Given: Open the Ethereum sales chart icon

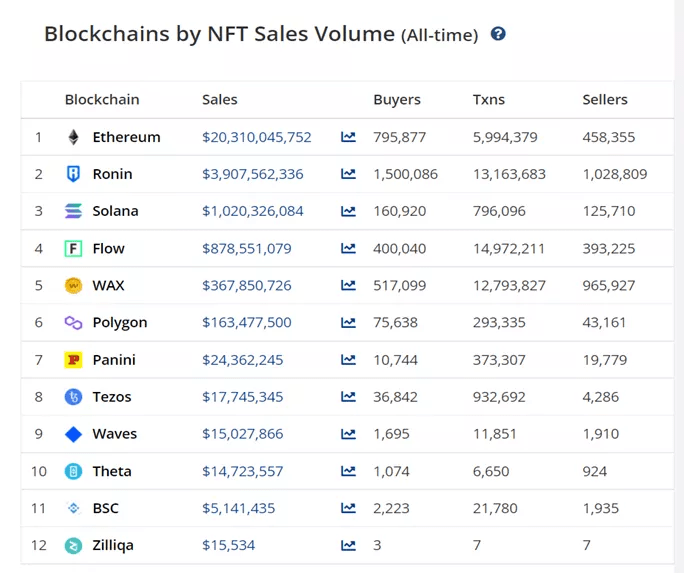Looking at the screenshot, I should tap(348, 137).
